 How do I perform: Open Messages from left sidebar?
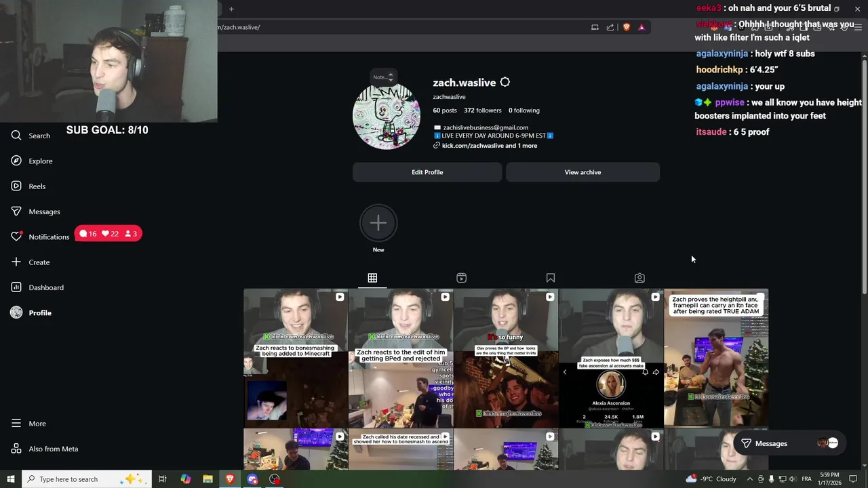tap(35, 211)
